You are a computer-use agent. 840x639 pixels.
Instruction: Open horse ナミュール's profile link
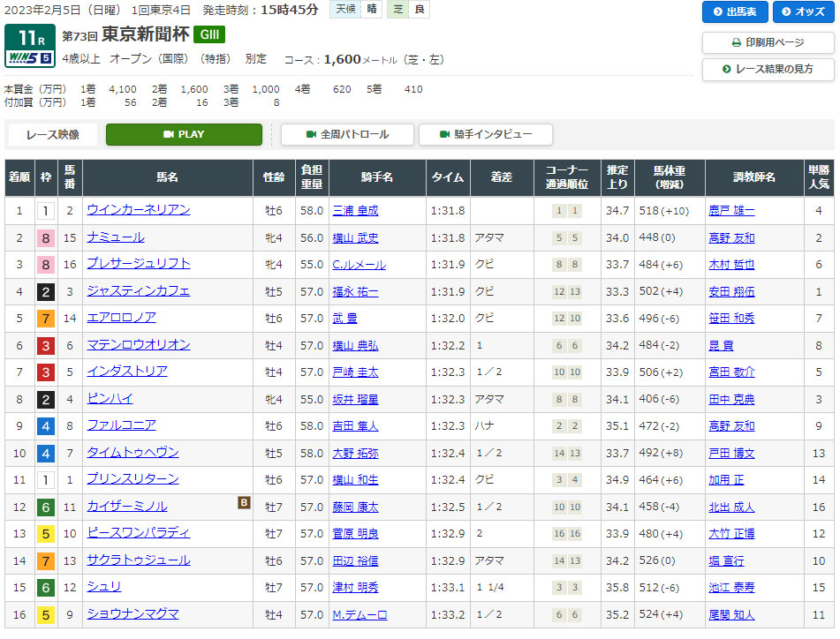coord(116,237)
